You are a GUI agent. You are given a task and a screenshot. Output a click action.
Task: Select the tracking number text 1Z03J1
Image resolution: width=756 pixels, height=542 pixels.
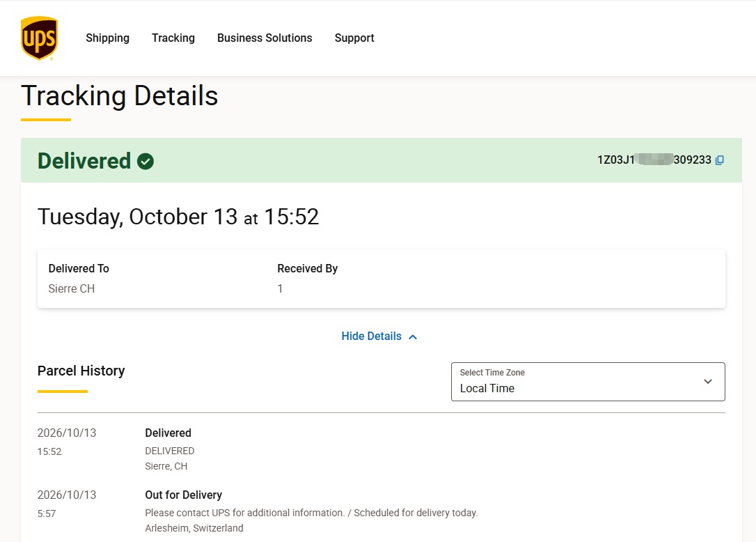pos(615,160)
